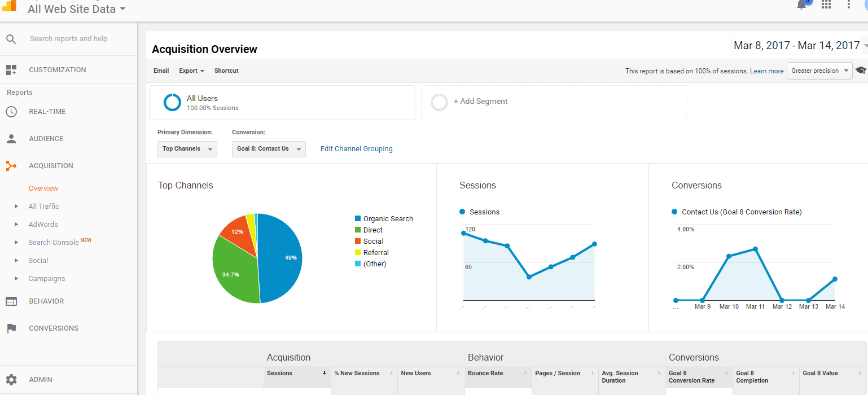Sort by Sessions column arrow

coord(325,373)
